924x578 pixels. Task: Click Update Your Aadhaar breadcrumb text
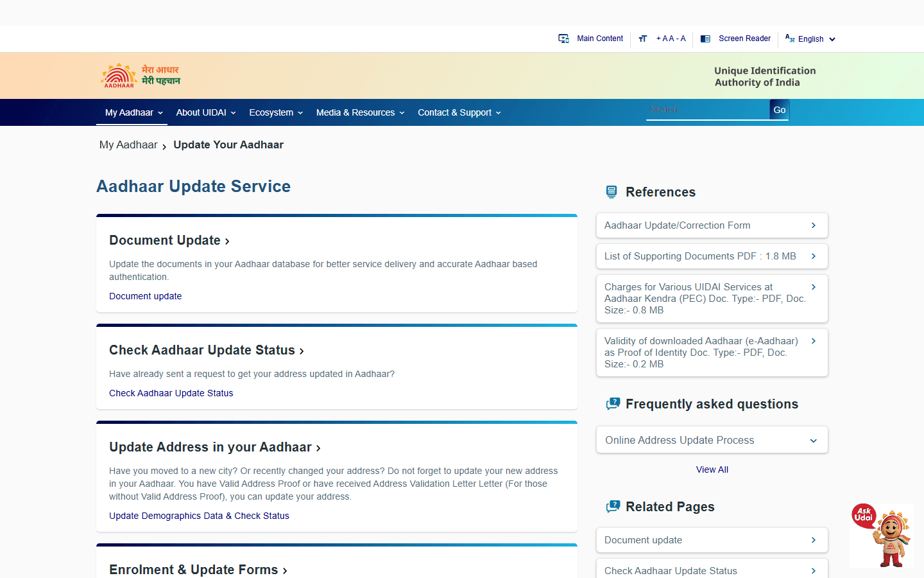click(228, 145)
